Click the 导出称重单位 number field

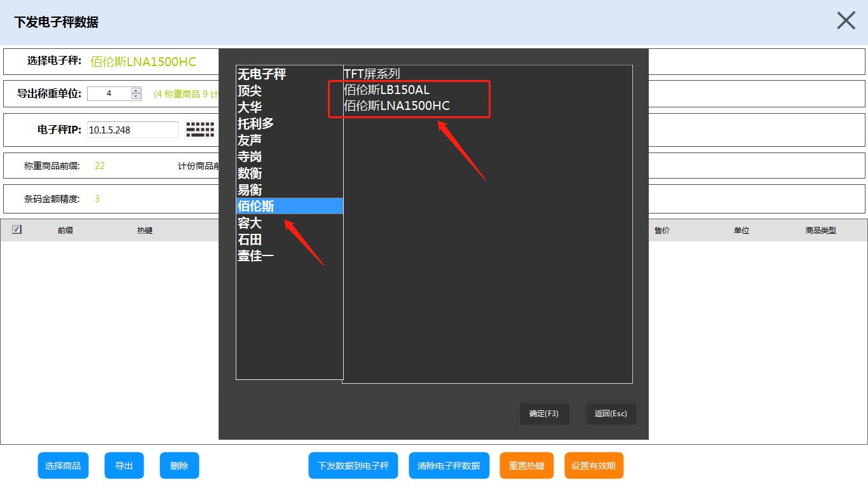[x=109, y=93]
